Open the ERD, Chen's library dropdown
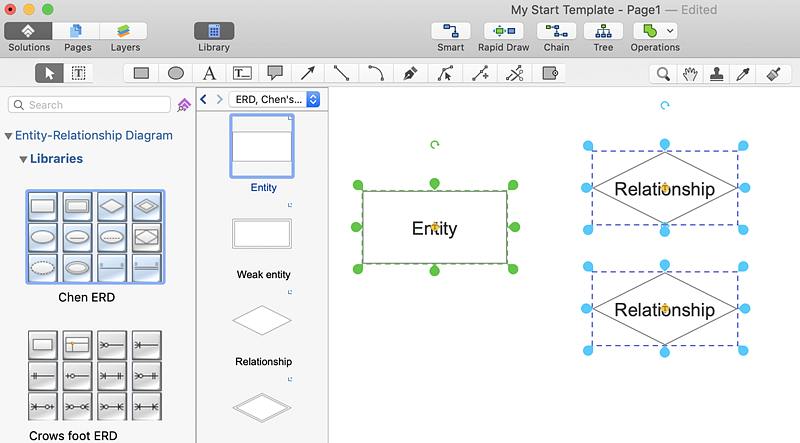 (274, 99)
